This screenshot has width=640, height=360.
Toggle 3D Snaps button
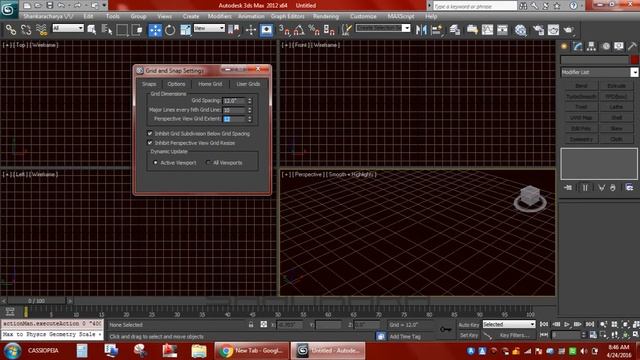click(284, 30)
